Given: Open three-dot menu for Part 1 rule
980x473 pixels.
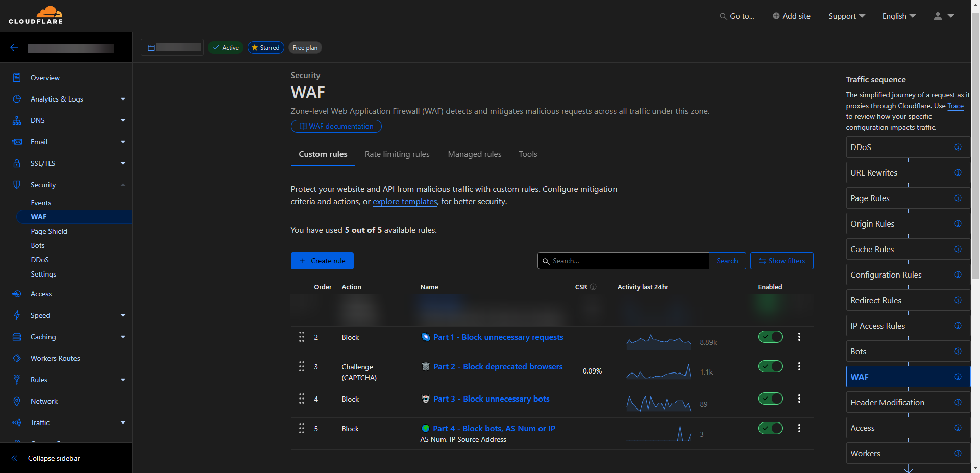Looking at the screenshot, I should (x=799, y=337).
